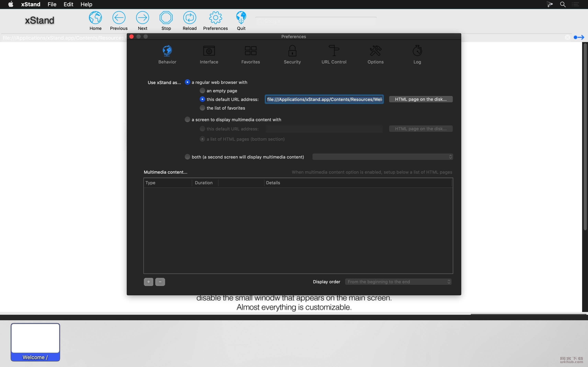The image size is (588, 367).
Task: Clear the address bar with the x icon
Action: pos(567,37)
